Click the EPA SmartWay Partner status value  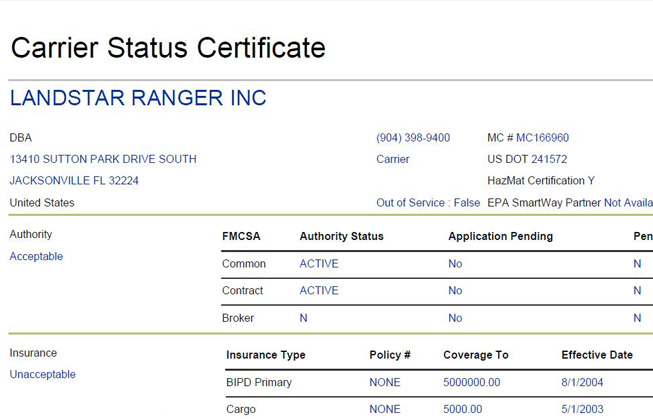tap(628, 203)
